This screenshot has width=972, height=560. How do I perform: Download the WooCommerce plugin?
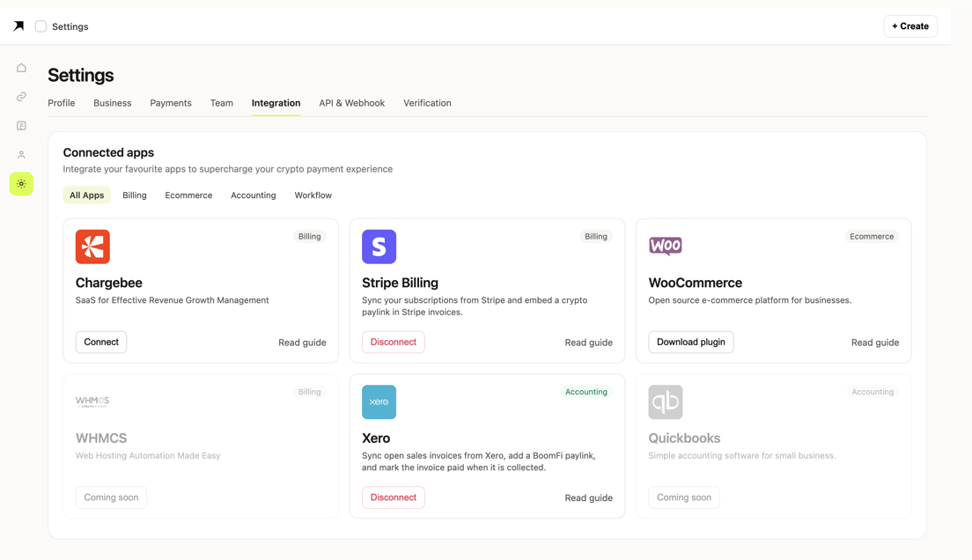pyautogui.click(x=690, y=342)
